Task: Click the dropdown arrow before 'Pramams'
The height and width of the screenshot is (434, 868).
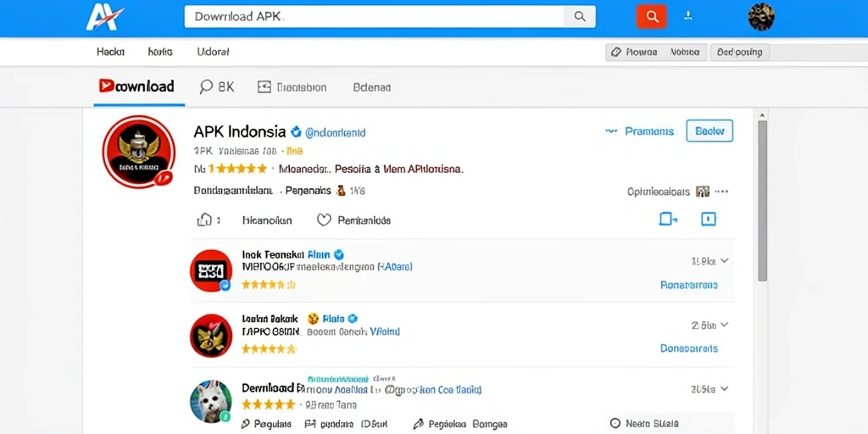Action: pos(611,131)
